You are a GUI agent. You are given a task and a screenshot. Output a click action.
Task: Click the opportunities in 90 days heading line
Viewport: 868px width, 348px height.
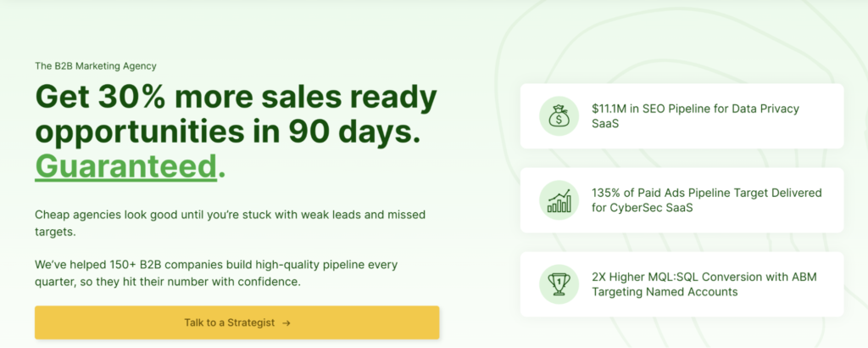point(228,132)
